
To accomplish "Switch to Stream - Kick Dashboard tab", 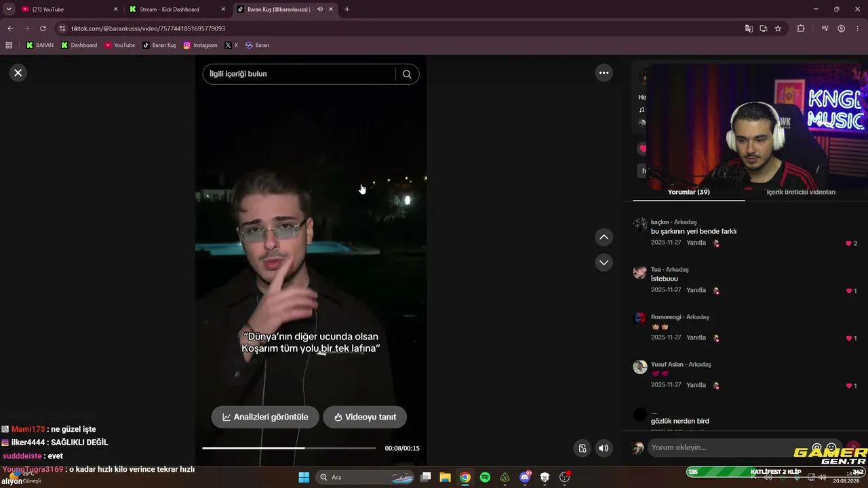I will click(x=176, y=9).
